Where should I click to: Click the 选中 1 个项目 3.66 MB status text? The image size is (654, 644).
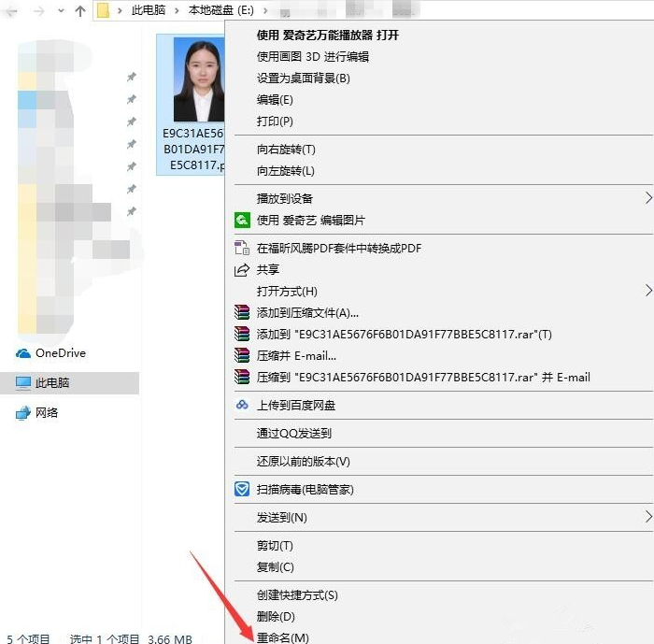coord(131,638)
